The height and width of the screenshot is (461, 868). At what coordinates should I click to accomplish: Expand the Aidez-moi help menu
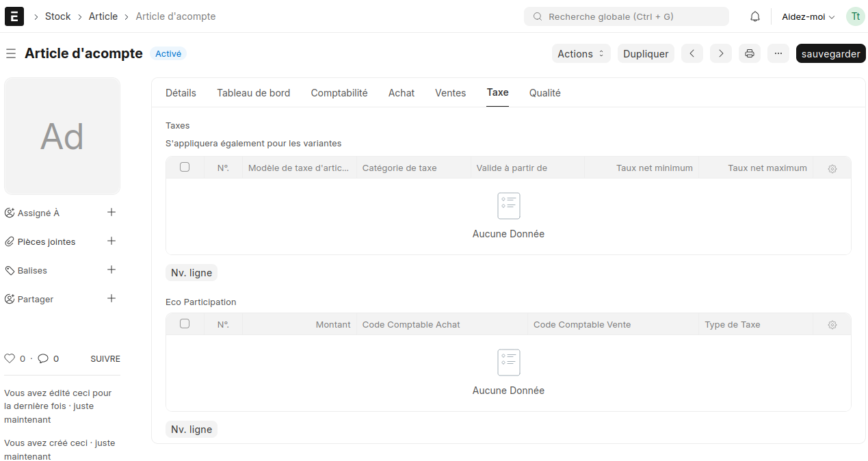click(x=808, y=16)
